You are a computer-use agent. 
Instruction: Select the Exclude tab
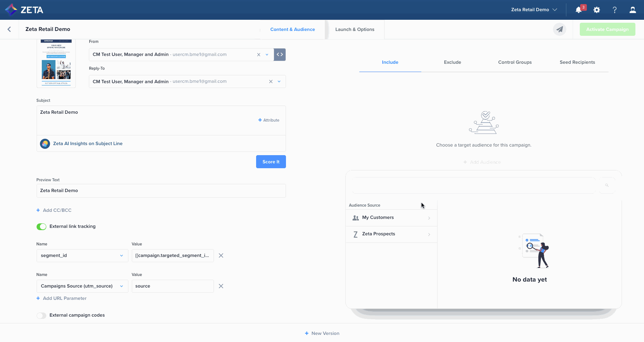[452, 62]
